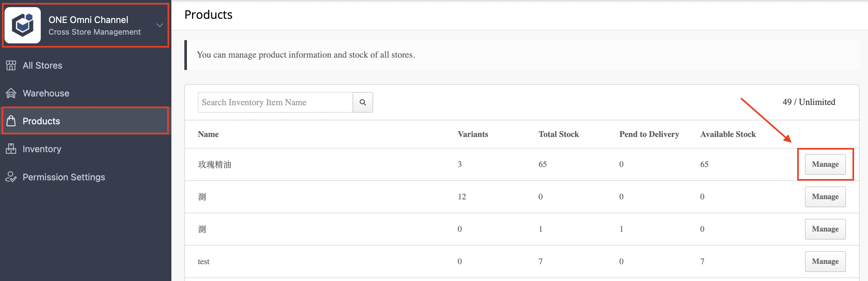Click the Products shopping bag icon
This screenshot has width=868, height=281.
click(x=11, y=121)
